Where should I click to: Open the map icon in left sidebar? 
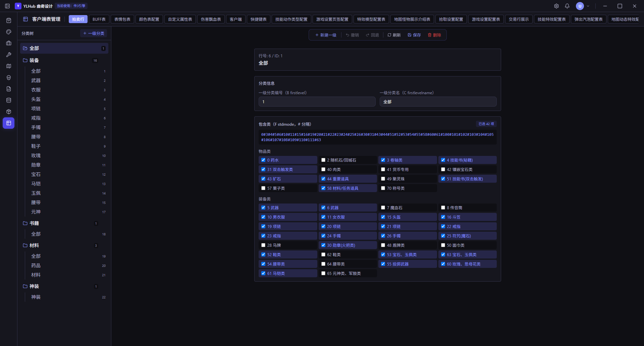coord(9,66)
